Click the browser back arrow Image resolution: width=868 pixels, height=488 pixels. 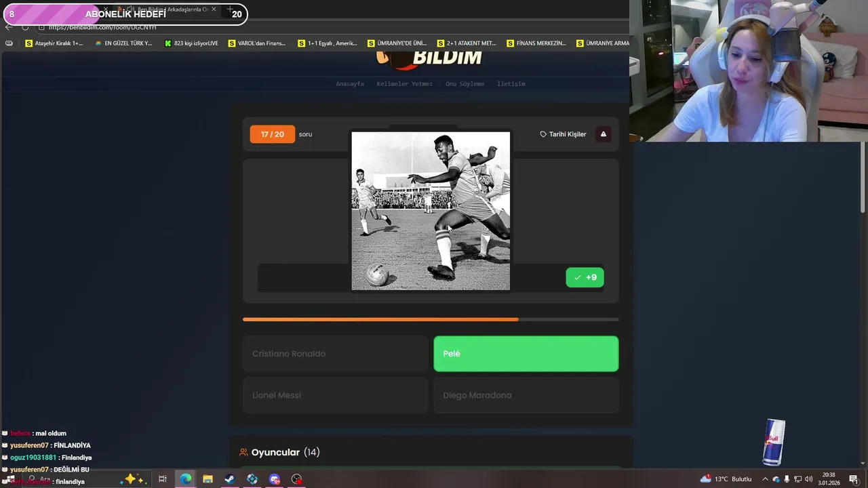(x=9, y=27)
